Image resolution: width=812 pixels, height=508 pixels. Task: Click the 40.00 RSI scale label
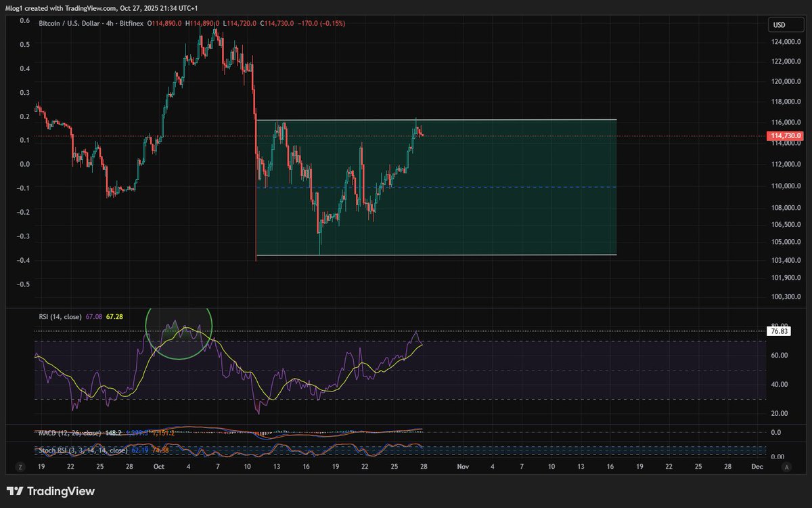click(x=779, y=384)
